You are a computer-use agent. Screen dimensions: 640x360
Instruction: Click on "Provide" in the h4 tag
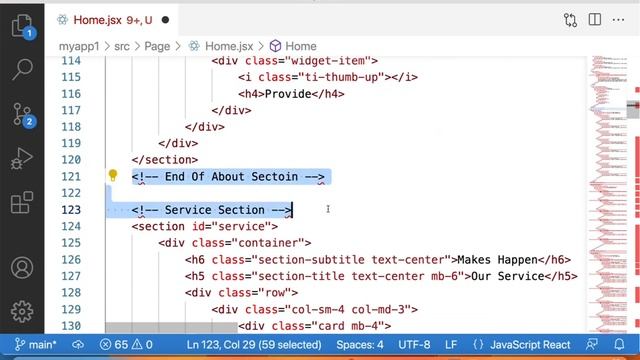tap(288, 94)
